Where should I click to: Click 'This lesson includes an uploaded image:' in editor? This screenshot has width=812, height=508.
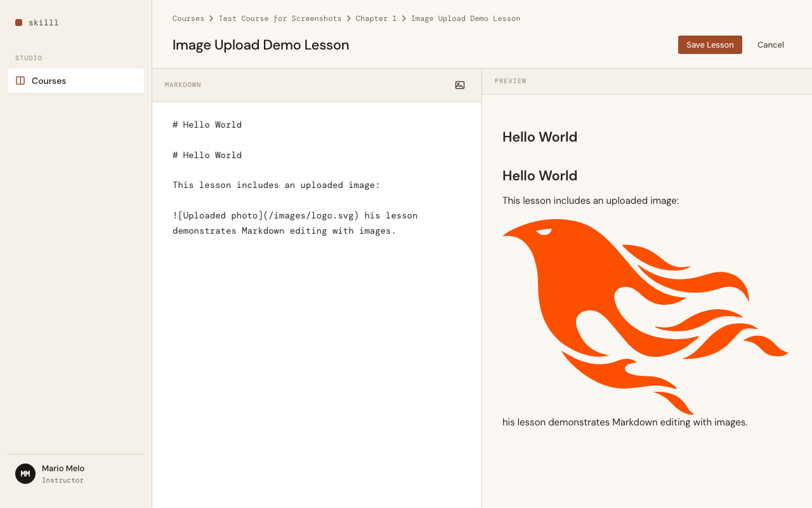(276, 185)
